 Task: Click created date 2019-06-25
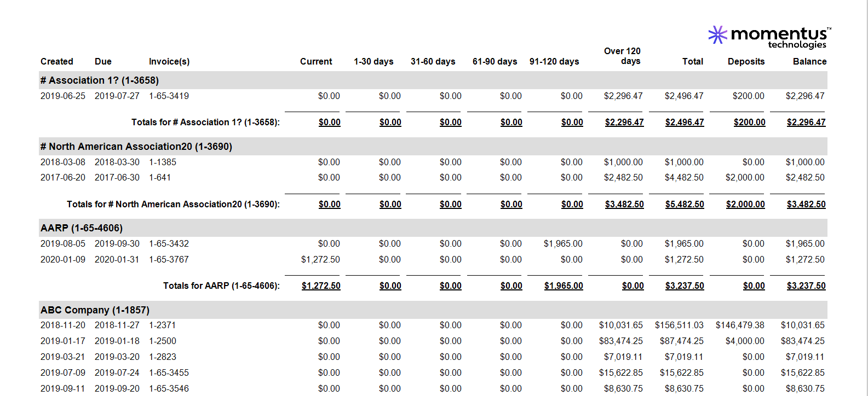pyautogui.click(x=63, y=96)
